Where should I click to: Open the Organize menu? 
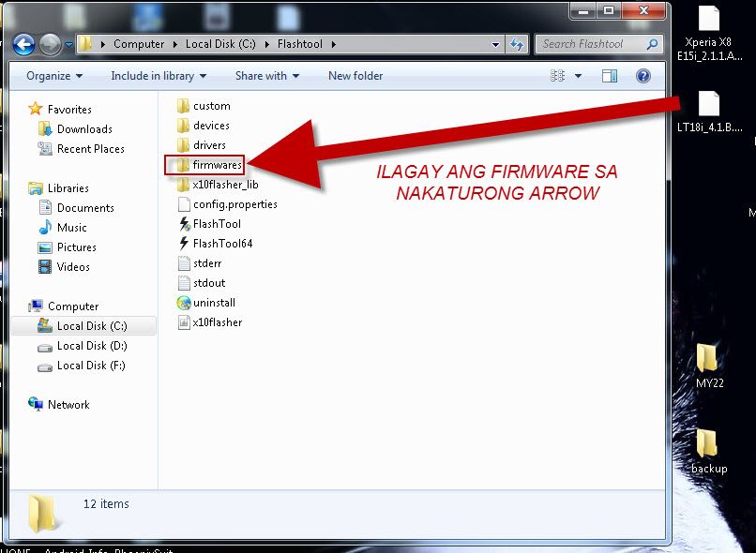click(54, 76)
